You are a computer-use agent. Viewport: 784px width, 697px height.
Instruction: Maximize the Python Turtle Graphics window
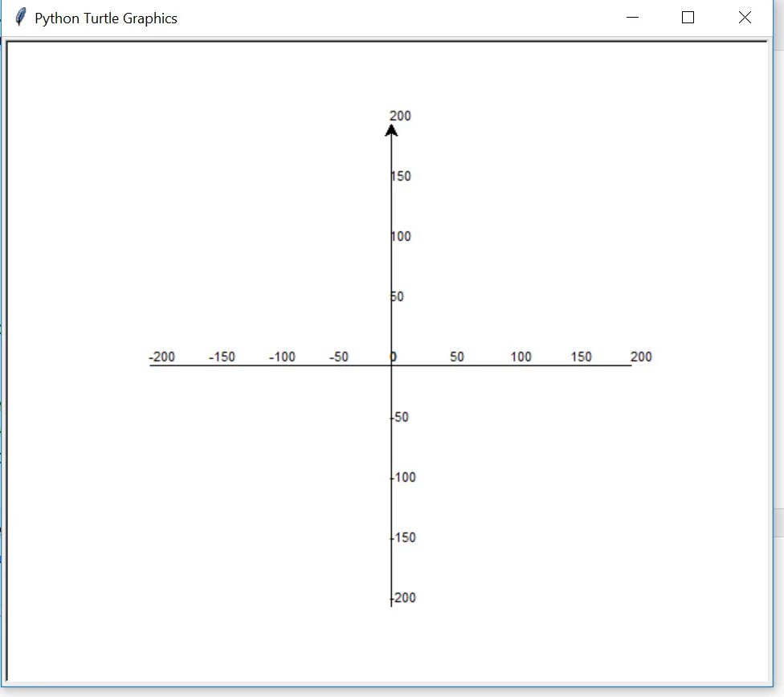click(x=688, y=18)
